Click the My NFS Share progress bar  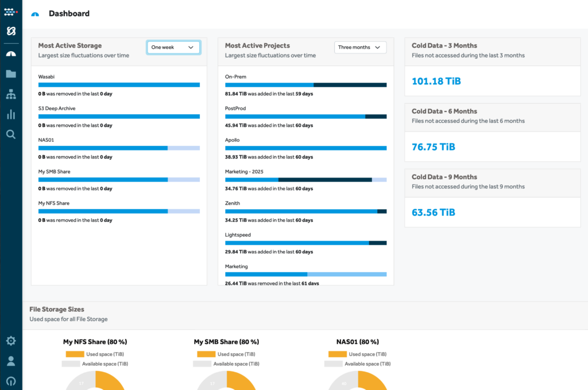pyautogui.click(x=119, y=211)
